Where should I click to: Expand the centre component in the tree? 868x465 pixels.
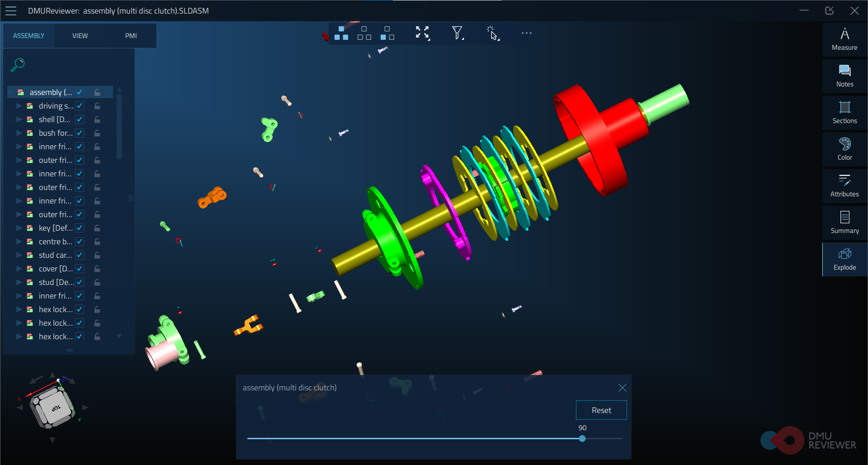19,241
